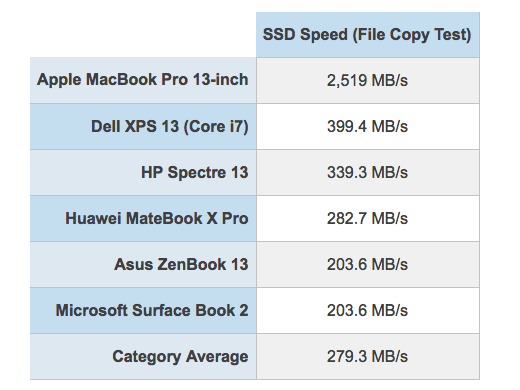
Task: Select the 339.3 MB/s value cell
Action: (x=368, y=172)
